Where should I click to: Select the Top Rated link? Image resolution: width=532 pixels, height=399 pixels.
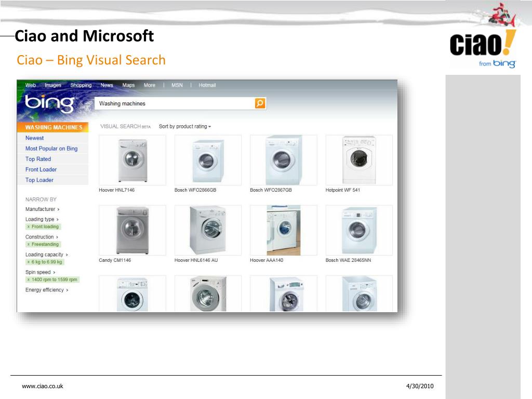(38, 159)
